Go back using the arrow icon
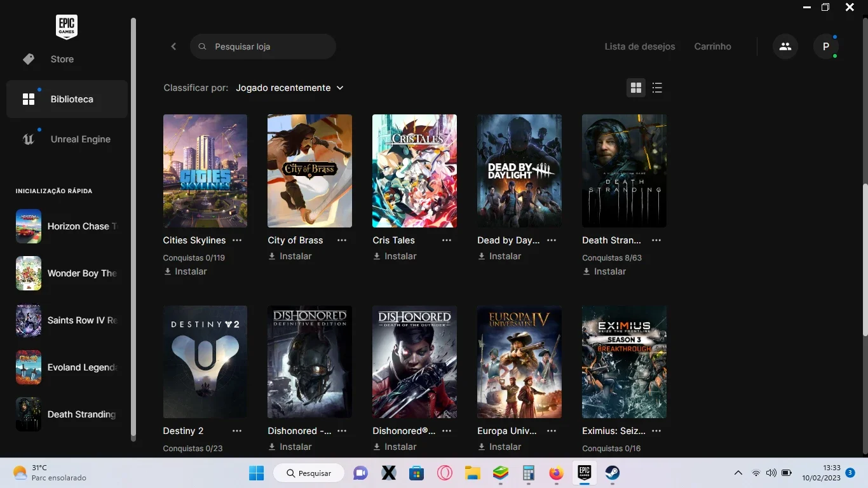The image size is (868, 488). 173,46
